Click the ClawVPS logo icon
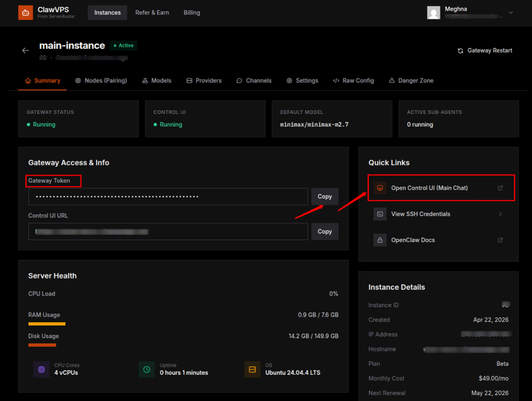The image size is (532, 401). [25, 12]
